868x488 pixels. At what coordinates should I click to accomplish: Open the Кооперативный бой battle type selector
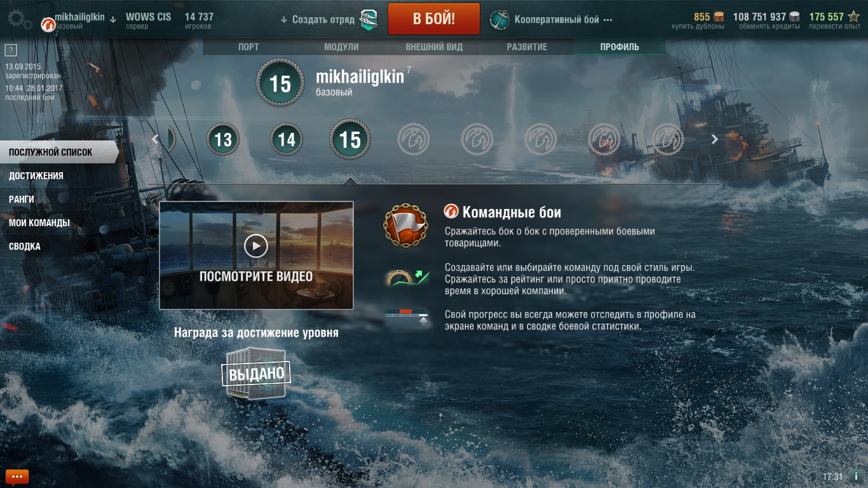[x=550, y=20]
